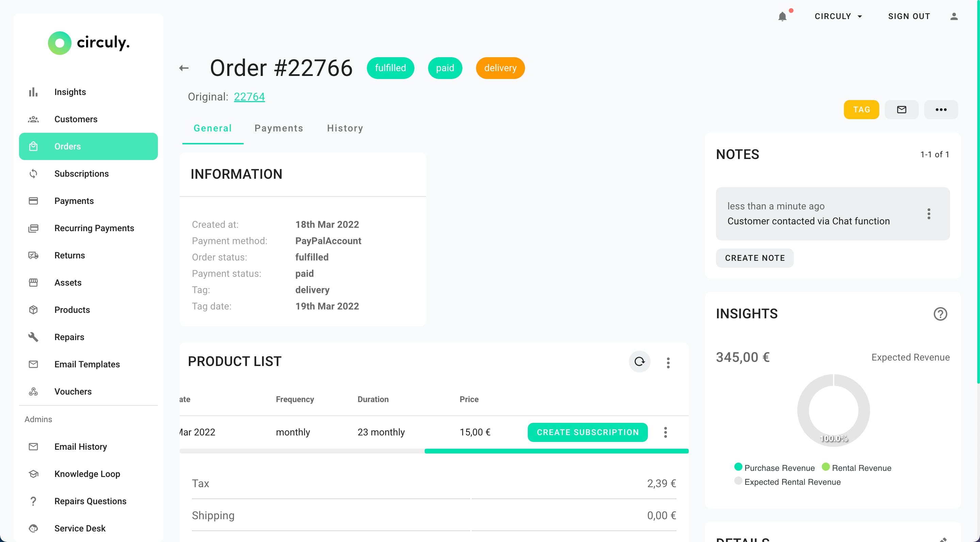
Task: Click the paid status badge
Action: coord(445,68)
